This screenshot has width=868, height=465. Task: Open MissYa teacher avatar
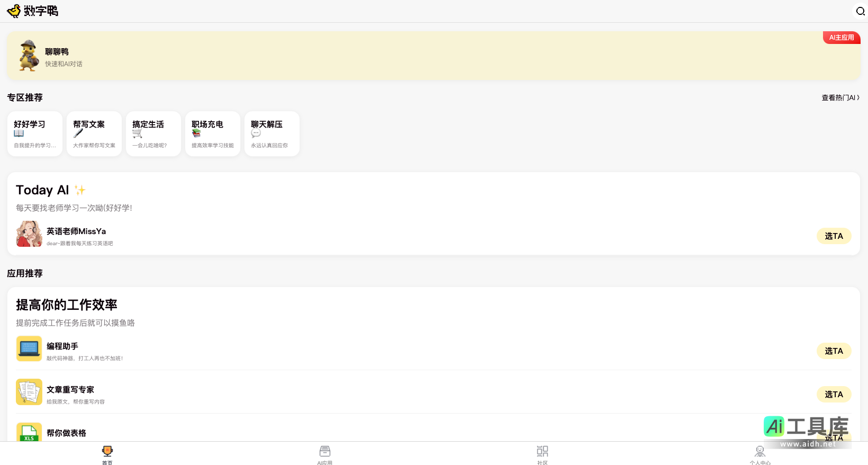29,234
